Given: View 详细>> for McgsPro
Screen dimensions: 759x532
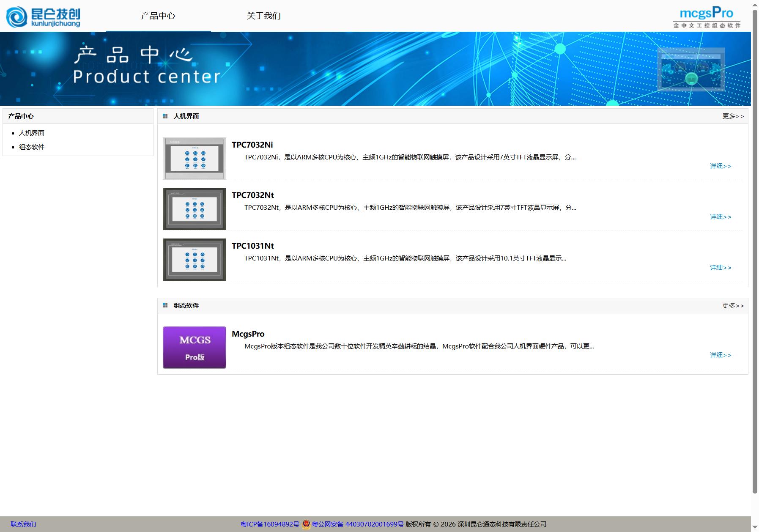Looking at the screenshot, I should tap(721, 355).
